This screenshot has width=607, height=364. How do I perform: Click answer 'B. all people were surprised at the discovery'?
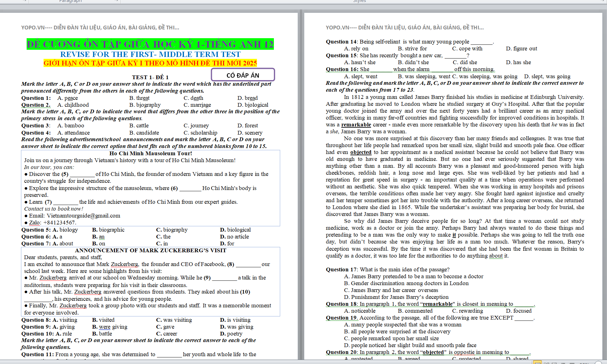pos(397,331)
